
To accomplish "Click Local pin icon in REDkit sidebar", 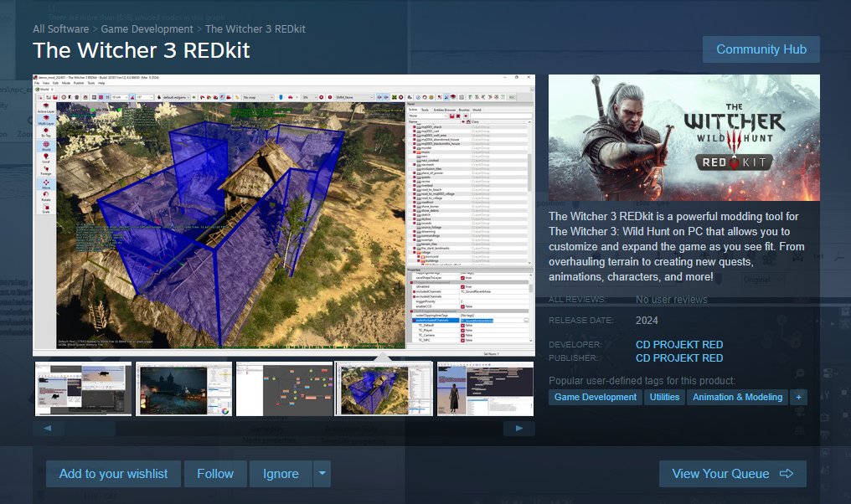I will 46,158.
